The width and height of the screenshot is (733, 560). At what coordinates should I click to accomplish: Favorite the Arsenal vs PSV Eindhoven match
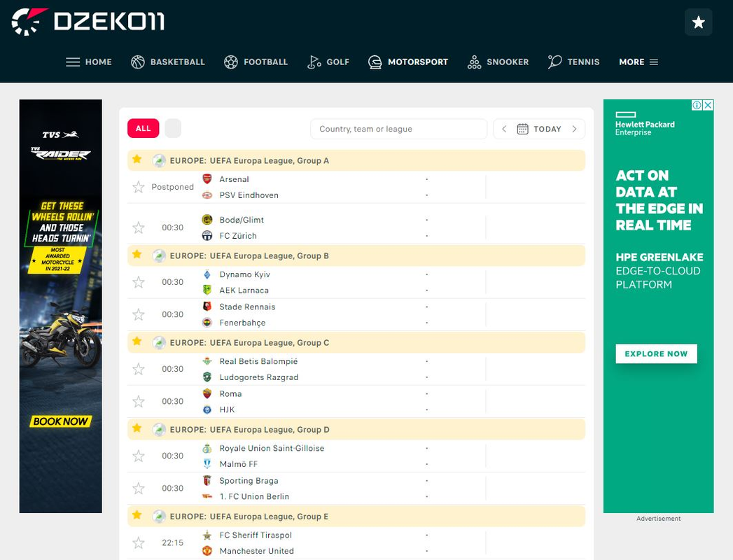click(x=139, y=187)
